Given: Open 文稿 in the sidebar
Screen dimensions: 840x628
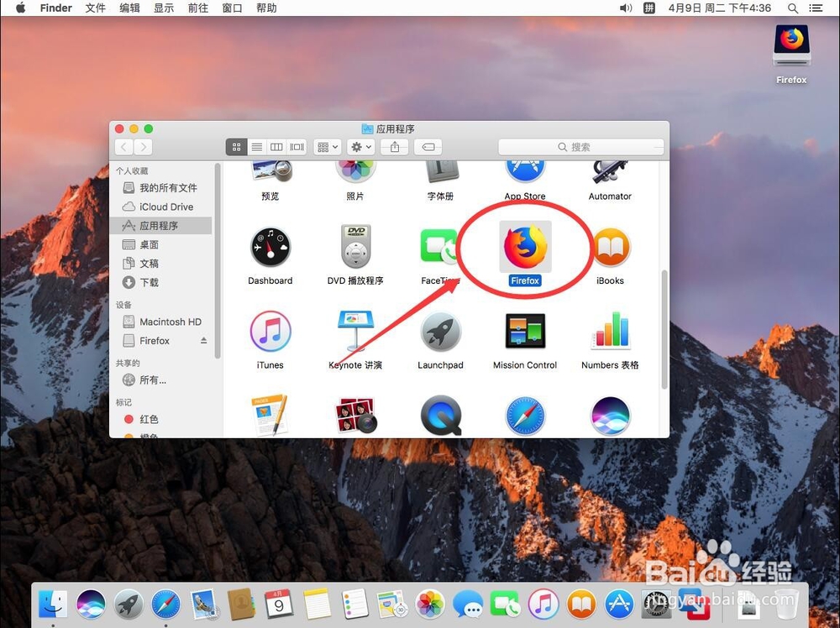Looking at the screenshot, I should [x=160, y=264].
